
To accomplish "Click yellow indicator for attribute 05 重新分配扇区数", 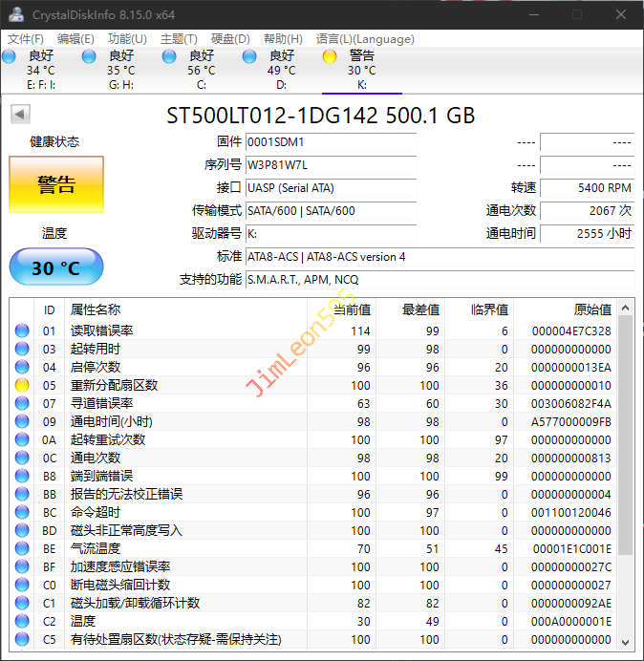I will [x=22, y=385].
